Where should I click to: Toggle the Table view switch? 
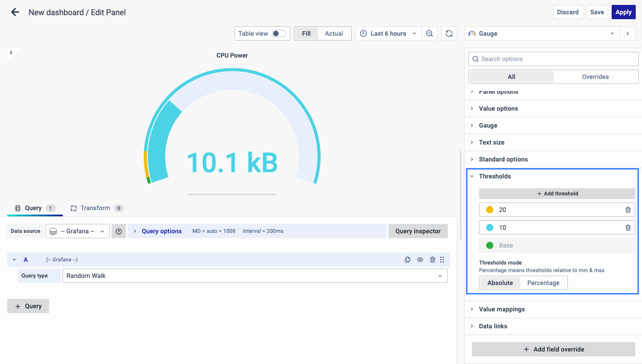coord(279,33)
